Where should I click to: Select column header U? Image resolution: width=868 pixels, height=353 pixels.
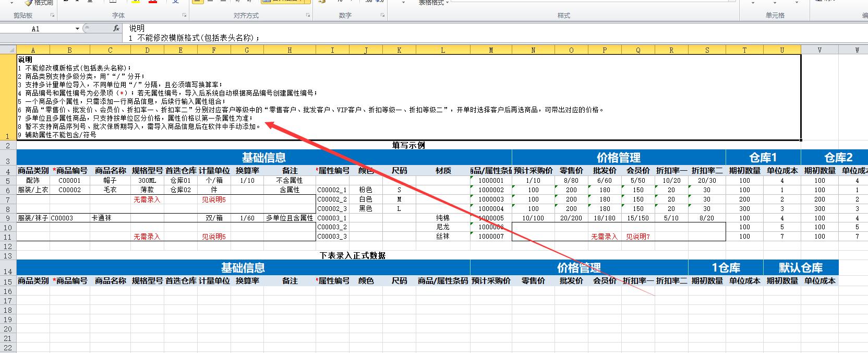(x=782, y=50)
